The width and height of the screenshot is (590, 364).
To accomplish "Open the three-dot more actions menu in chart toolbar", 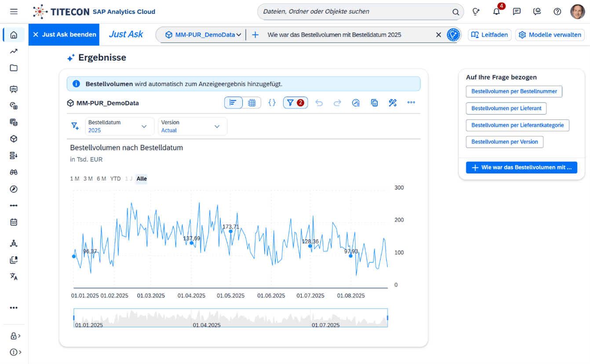I will pos(411,103).
